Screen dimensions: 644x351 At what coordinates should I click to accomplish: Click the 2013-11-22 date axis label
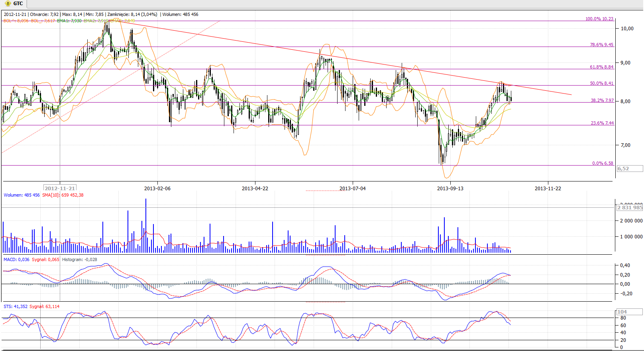click(x=548, y=188)
